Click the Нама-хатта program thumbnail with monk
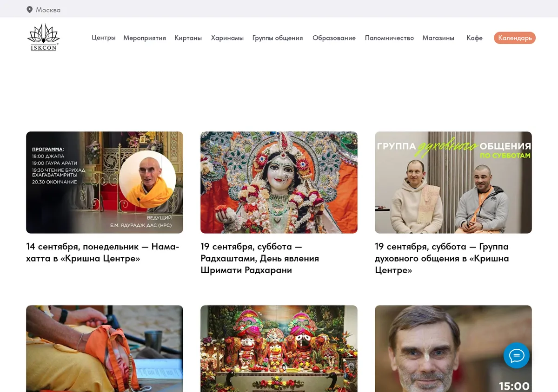This screenshot has height=392, width=558. (x=105, y=183)
